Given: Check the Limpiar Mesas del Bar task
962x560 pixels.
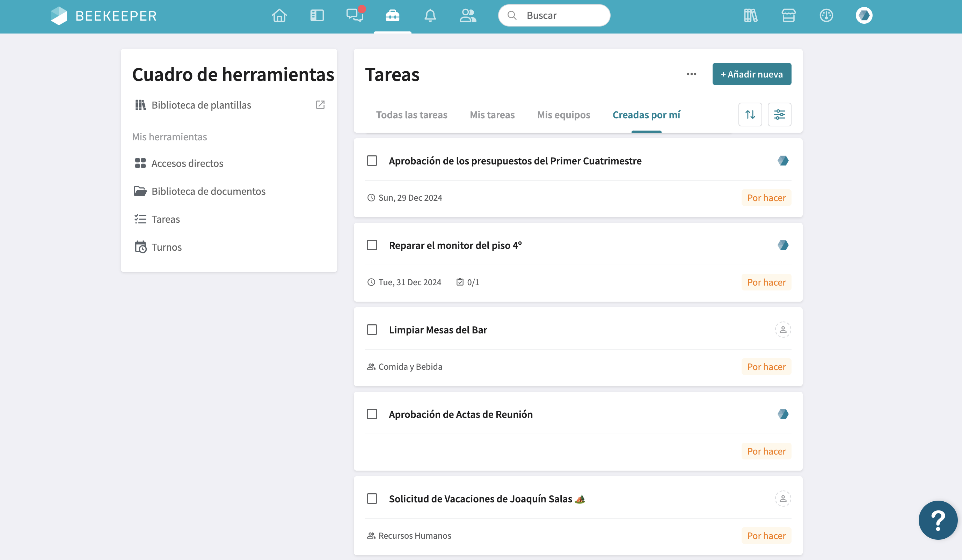Looking at the screenshot, I should click(x=372, y=330).
